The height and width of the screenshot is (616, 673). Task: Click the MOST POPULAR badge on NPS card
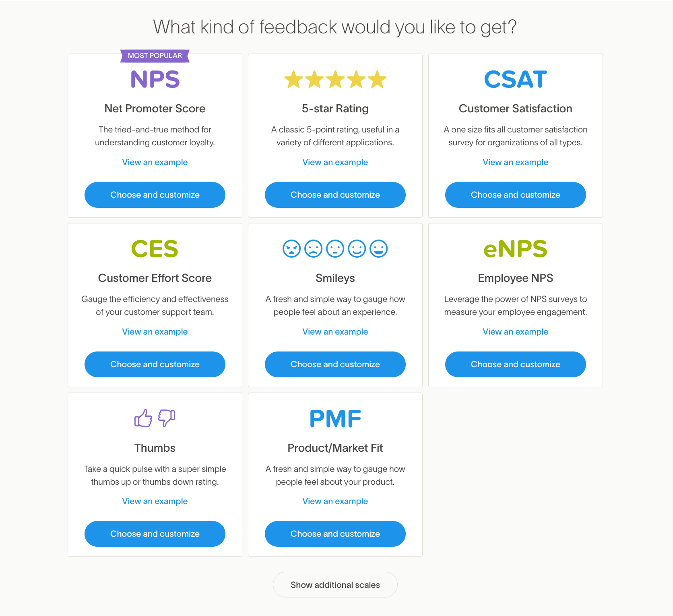coord(155,56)
